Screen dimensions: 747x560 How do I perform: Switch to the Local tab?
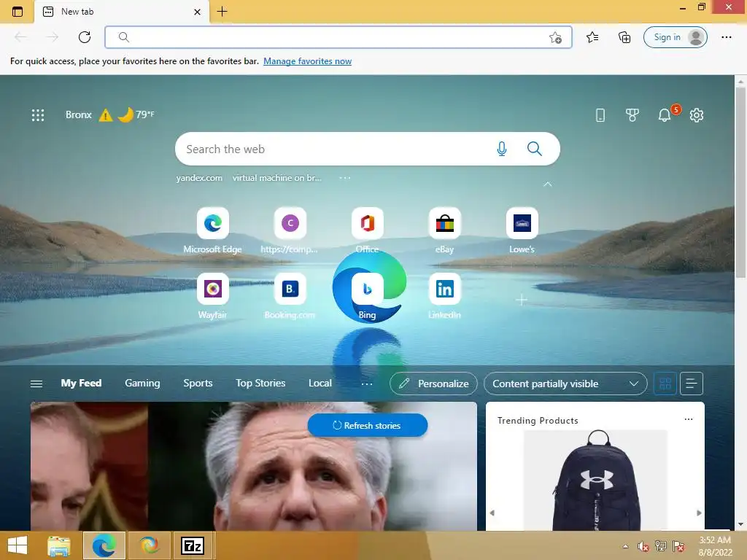click(x=320, y=384)
